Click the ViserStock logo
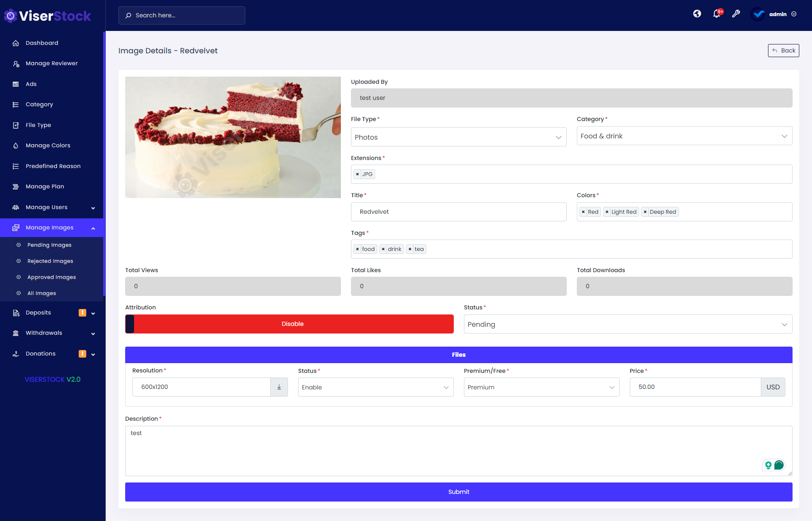The width and height of the screenshot is (812, 521). pyautogui.click(x=47, y=15)
